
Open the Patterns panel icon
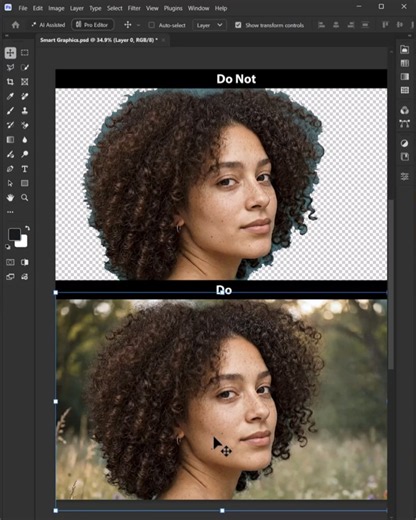405,90
